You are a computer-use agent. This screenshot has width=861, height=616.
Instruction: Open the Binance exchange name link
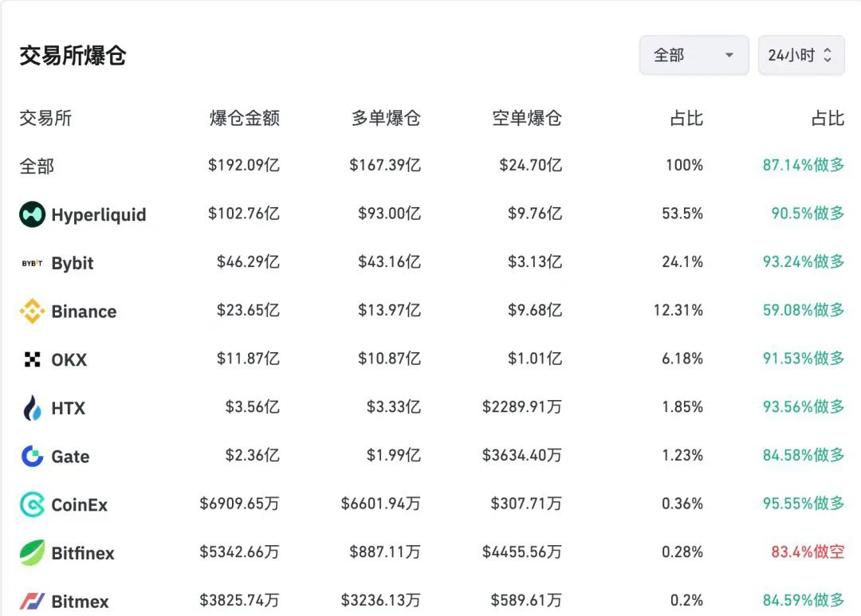[x=84, y=312]
